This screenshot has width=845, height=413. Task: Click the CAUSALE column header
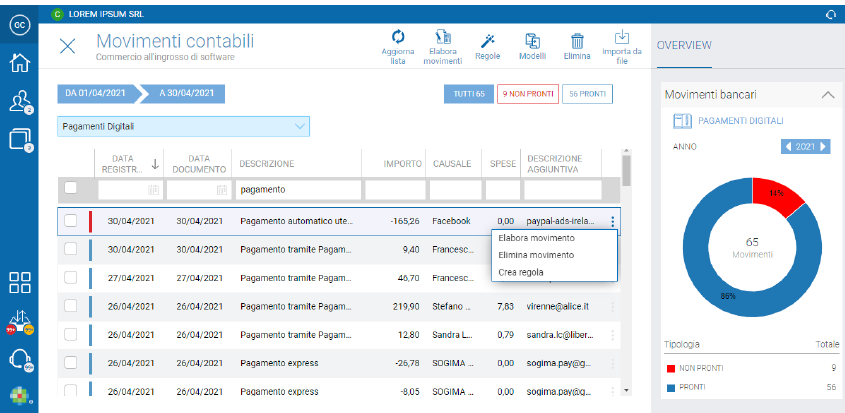pos(453,164)
